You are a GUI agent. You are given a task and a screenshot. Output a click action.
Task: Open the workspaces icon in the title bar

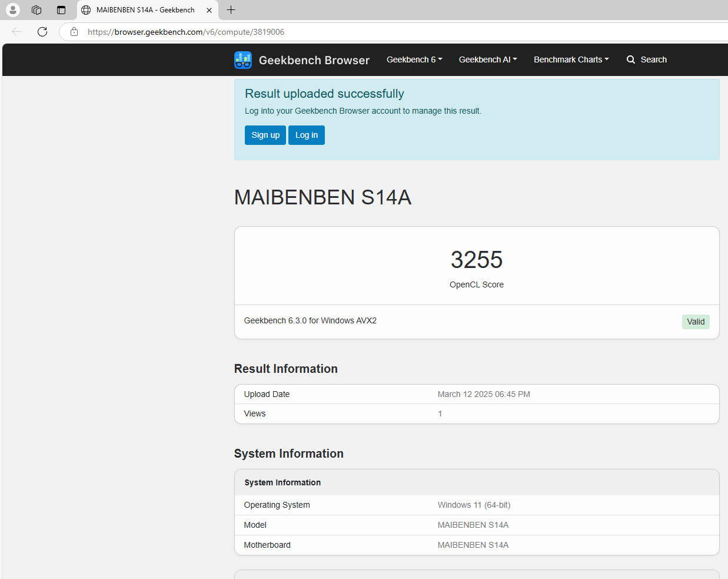click(36, 10)
